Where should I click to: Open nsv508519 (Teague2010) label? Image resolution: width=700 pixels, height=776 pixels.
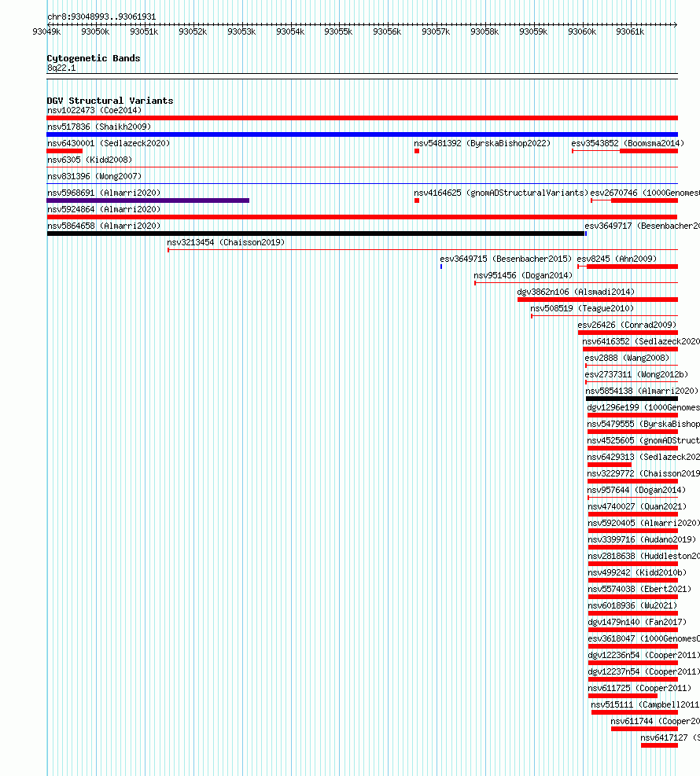[582, 308]
